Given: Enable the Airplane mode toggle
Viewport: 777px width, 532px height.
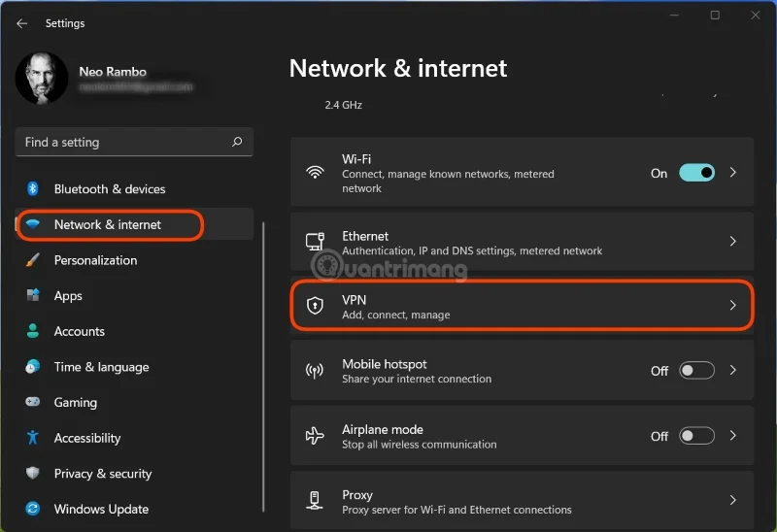Looking at the screenshot, I should point(696,436).
